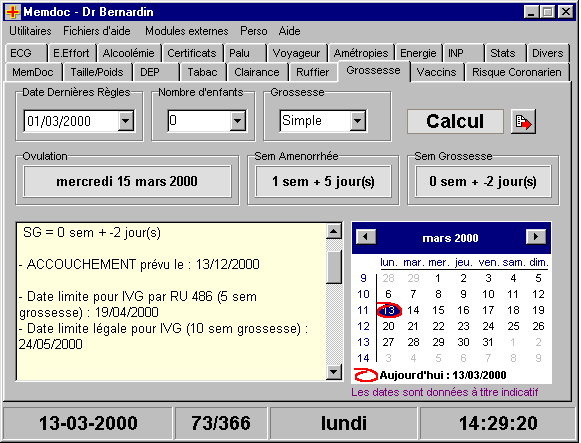The height and width of the screenshot is (443, 581).
Task: Click the export icon beside Calcul
Action: point(523,121)
